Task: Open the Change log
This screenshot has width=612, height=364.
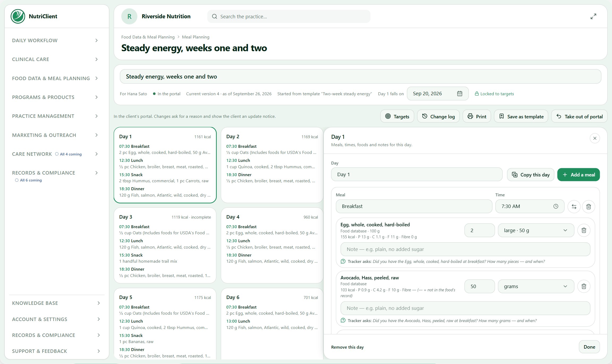Action: tap(438, 116)
